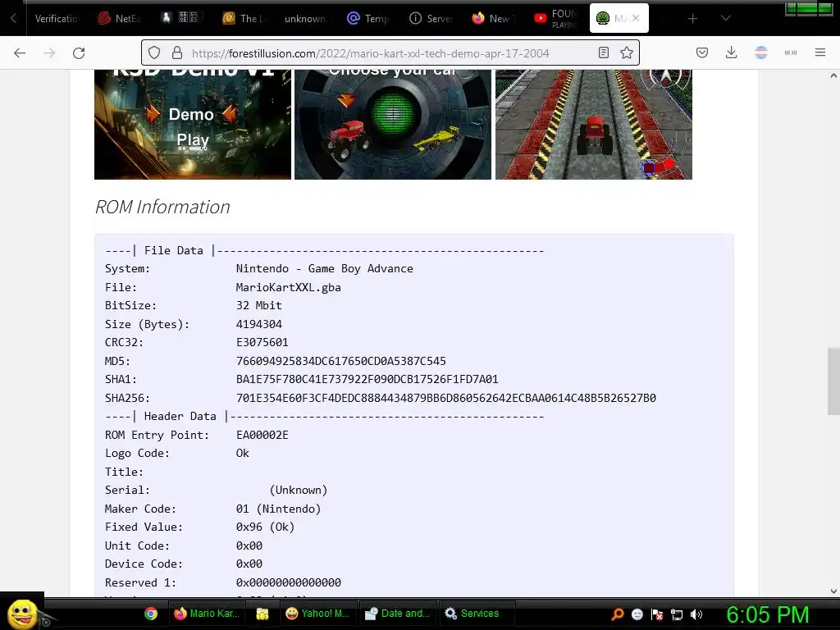This screenshot has height=630, width=840.
Task: Open the Date and... taskbar window
Action: click(x=398, y=614)
